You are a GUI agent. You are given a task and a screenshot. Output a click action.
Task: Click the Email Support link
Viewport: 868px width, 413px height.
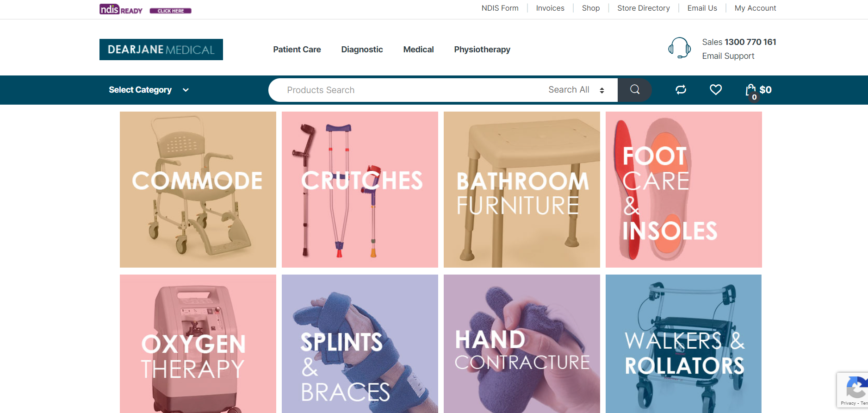click(728, 56)
